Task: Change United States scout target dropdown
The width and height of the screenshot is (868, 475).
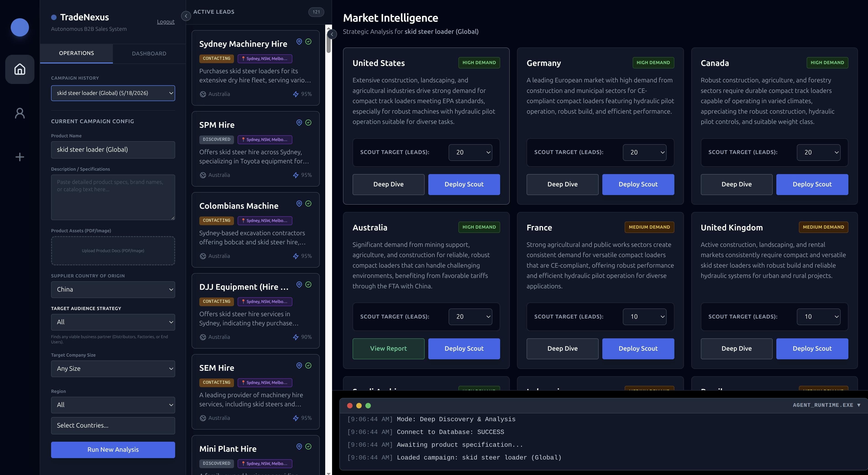Action: [x=470, y=152]
